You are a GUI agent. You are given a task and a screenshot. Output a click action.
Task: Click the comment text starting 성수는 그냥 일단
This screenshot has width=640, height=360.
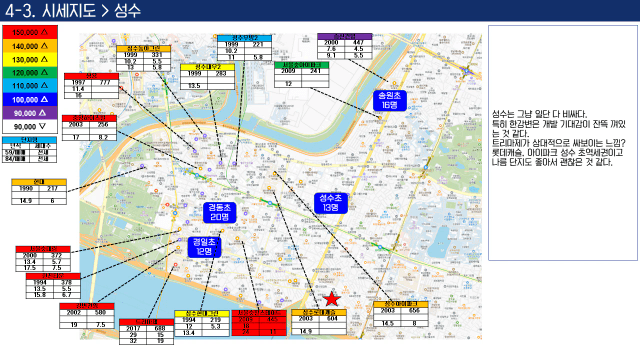pos(558,138)
